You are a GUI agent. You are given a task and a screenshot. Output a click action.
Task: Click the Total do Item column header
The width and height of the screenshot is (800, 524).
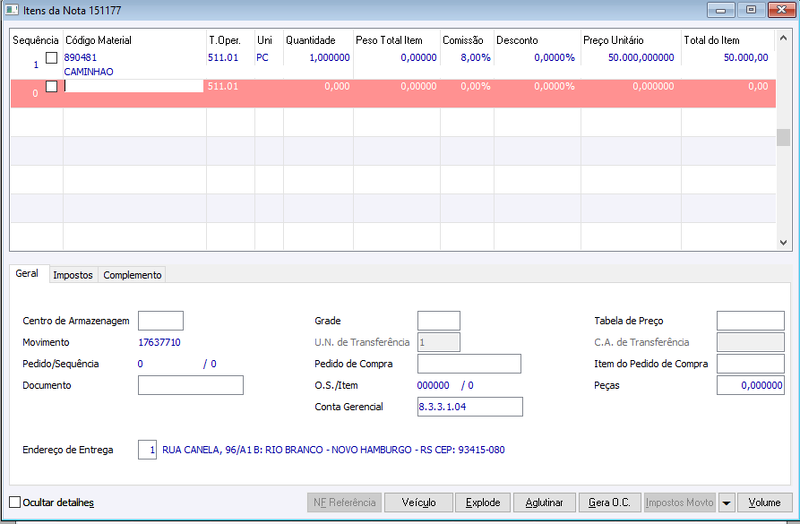[712, 40]
